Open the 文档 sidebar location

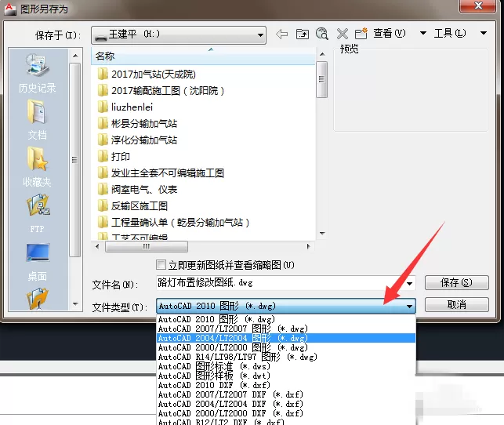pos(38,120)
